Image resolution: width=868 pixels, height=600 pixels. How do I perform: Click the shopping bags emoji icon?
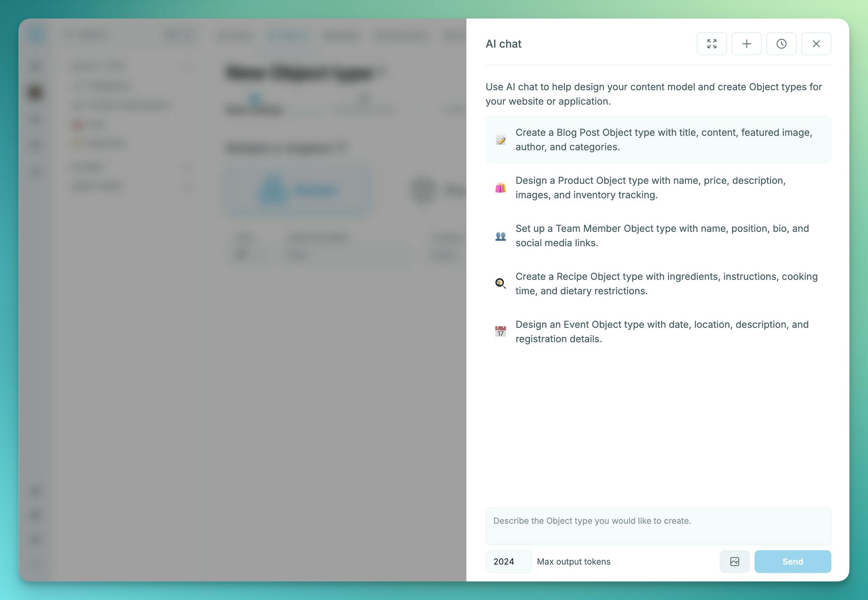click(500, 187)
